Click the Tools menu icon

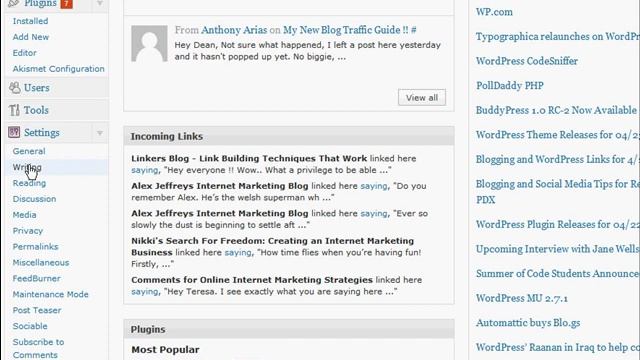(x=14, y=110)
